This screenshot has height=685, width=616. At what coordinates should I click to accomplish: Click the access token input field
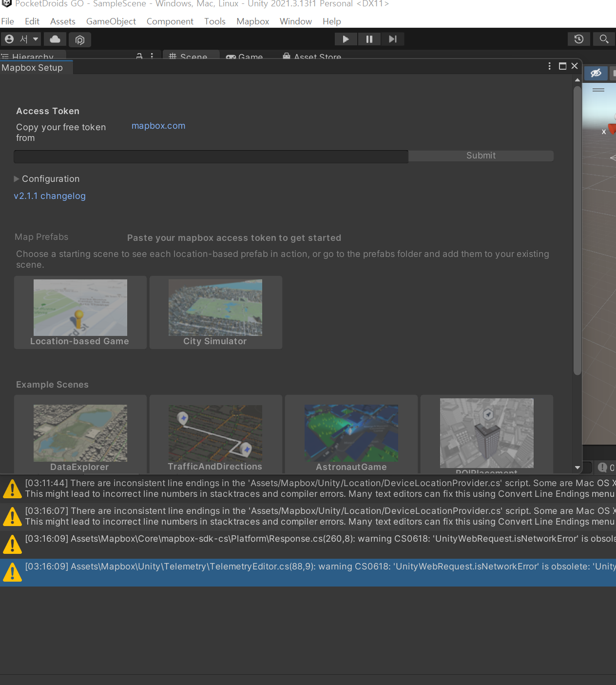click(x=211, y=157)
